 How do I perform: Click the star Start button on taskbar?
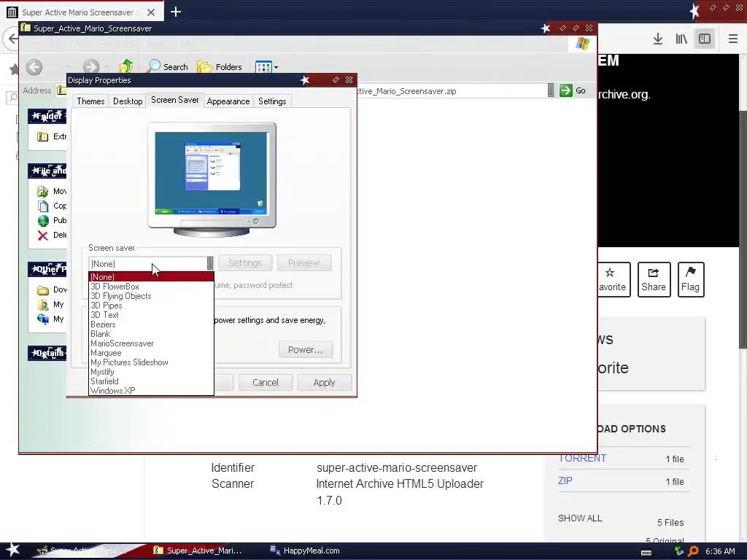point(13,550)
